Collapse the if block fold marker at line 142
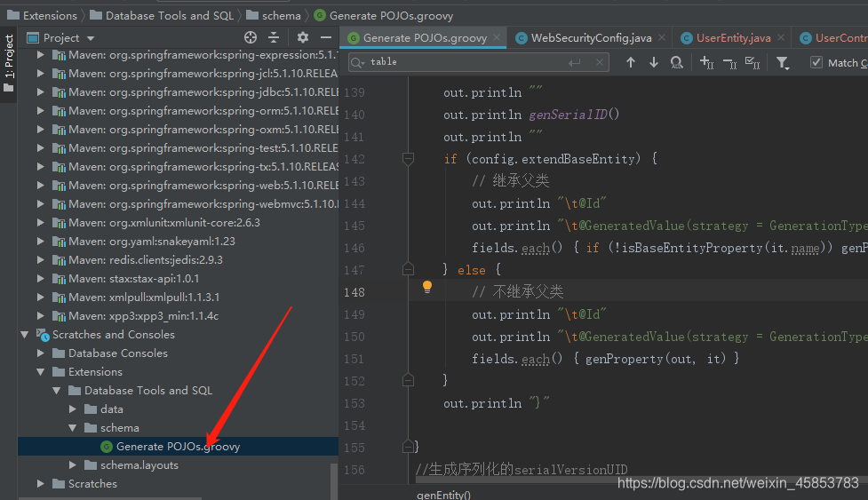This screenshot has width=868, height=500. click(408, 159)
